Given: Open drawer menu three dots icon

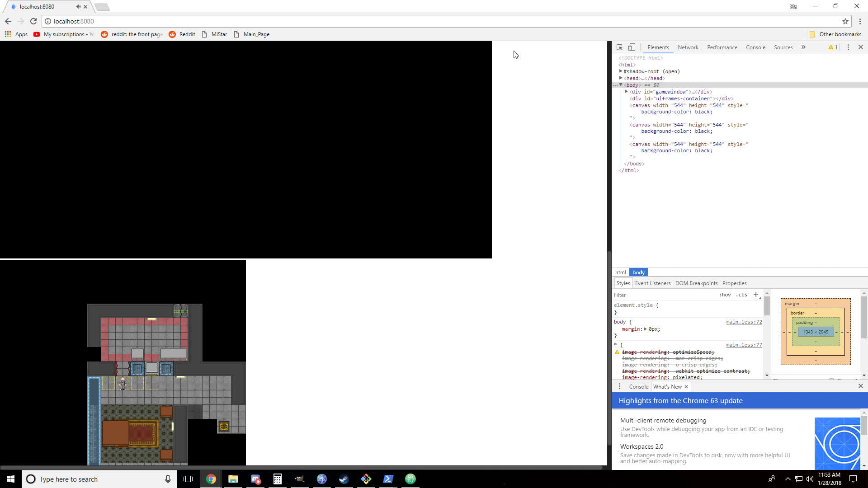Looking at the screenshot, I should [x=619, y=386].
